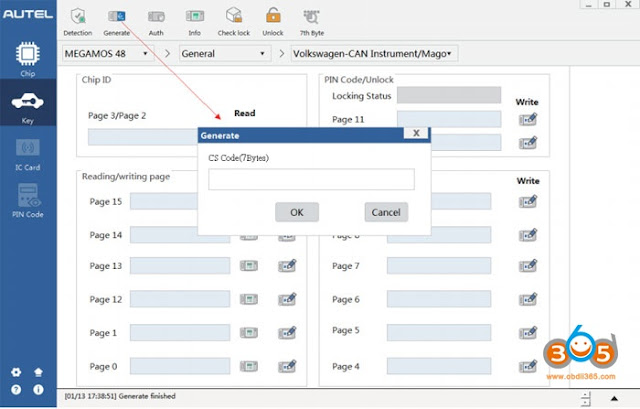Click the Page 7 value field

(439, 266)
